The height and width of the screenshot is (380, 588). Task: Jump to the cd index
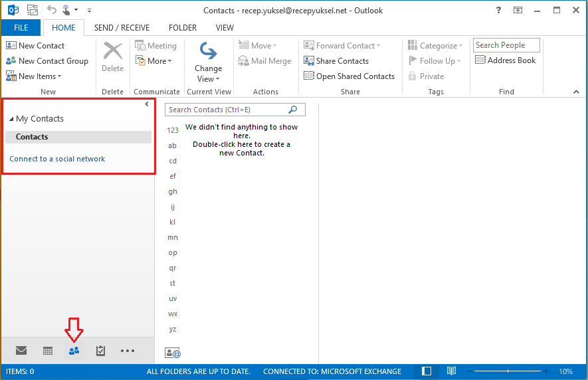(x=173, y=161)
